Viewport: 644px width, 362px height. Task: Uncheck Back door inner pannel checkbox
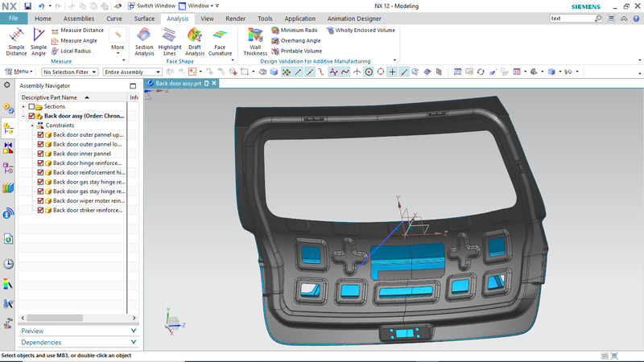tap(40, 154)
